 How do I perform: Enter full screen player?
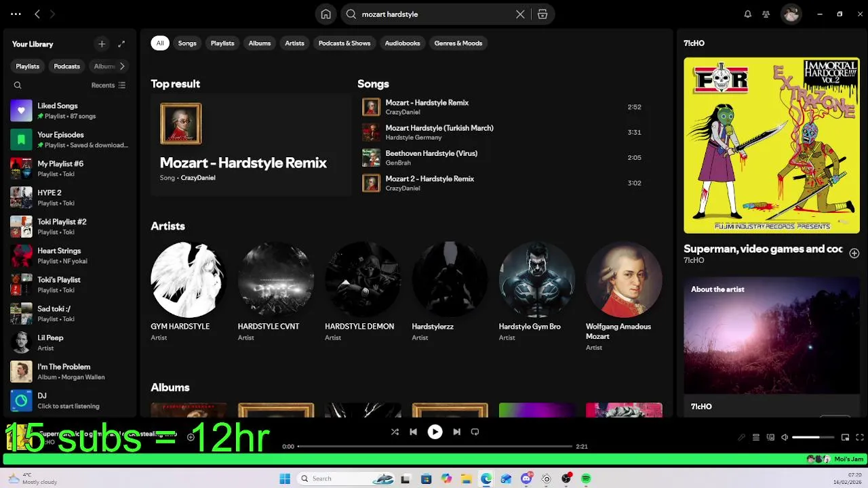[x=860, y=437]
